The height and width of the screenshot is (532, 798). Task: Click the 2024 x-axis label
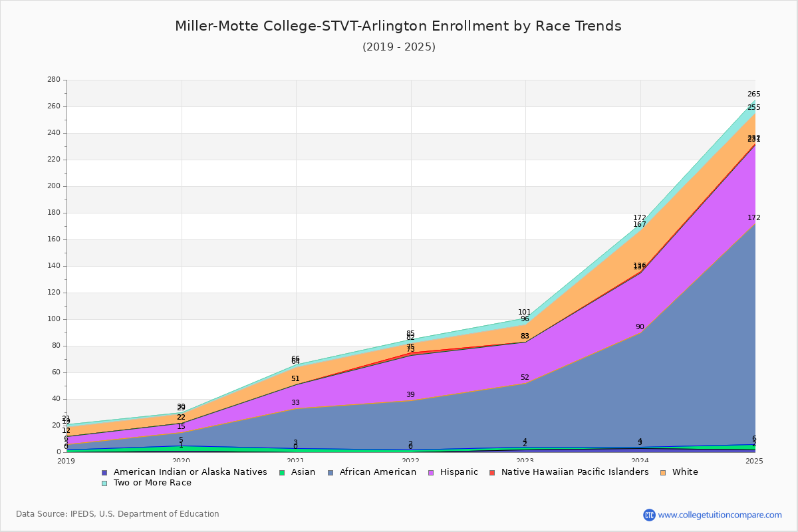(640, 460)
